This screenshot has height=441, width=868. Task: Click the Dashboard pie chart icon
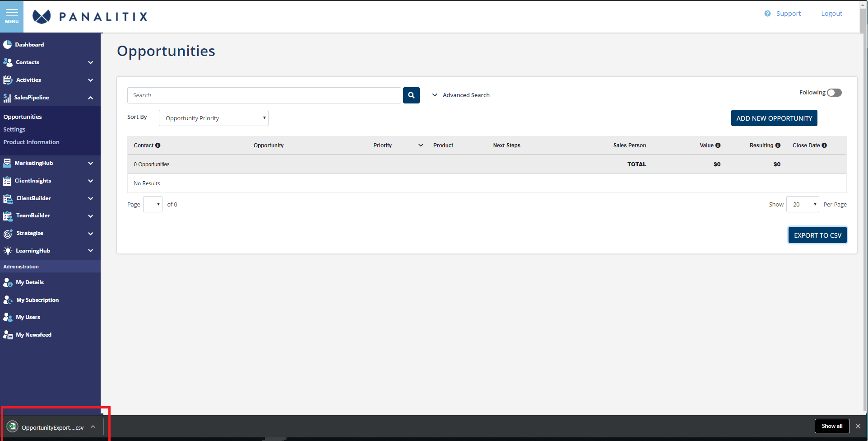point(8,44)
